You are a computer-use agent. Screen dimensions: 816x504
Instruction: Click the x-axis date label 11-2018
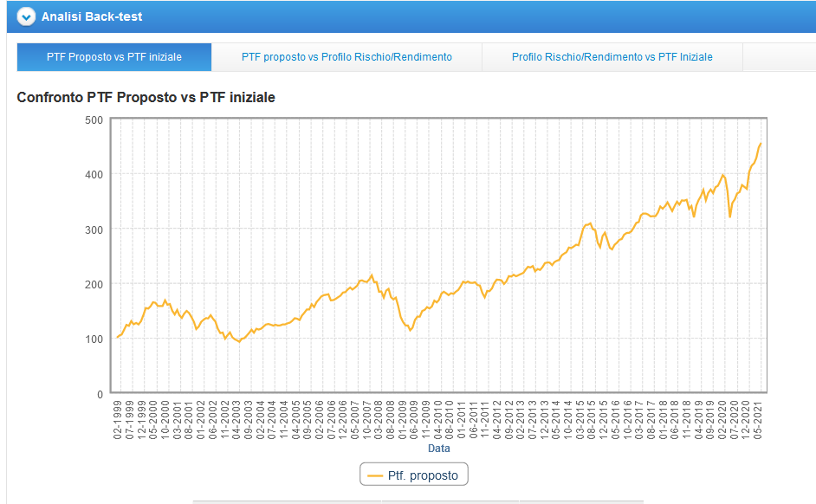click(x=686, y=420)
